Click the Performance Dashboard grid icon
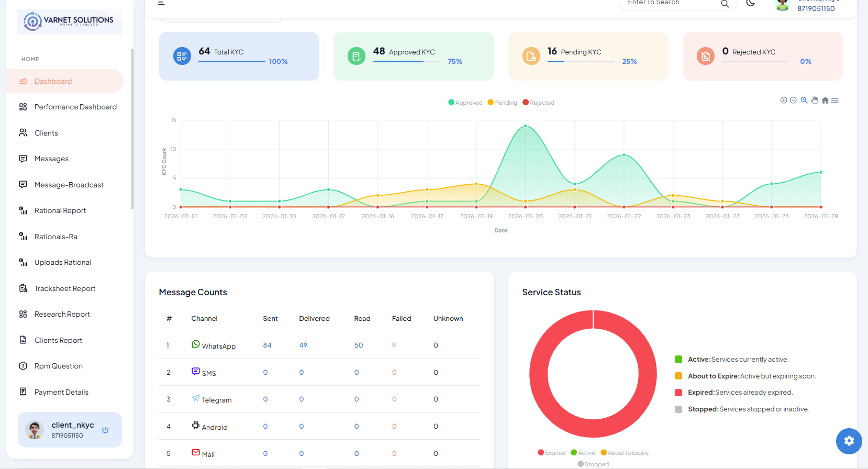Viewport: 868px width, 469px height. point(23,107)
